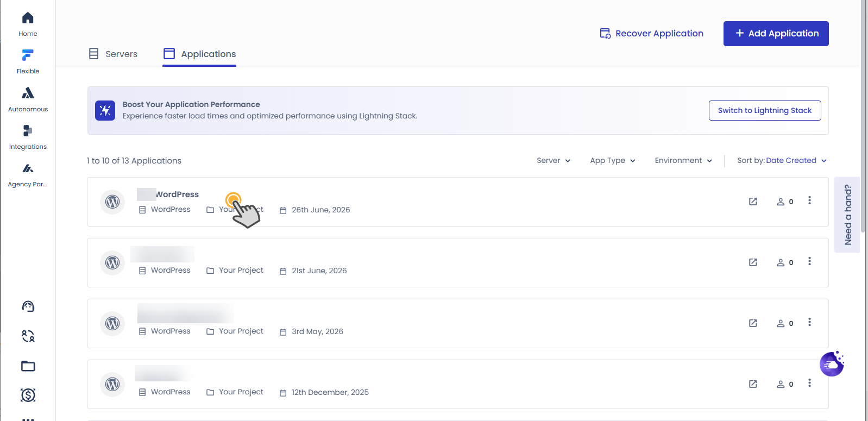
Task: Open the projects folder sidebar icon
Action: click(x=28, y=366)
